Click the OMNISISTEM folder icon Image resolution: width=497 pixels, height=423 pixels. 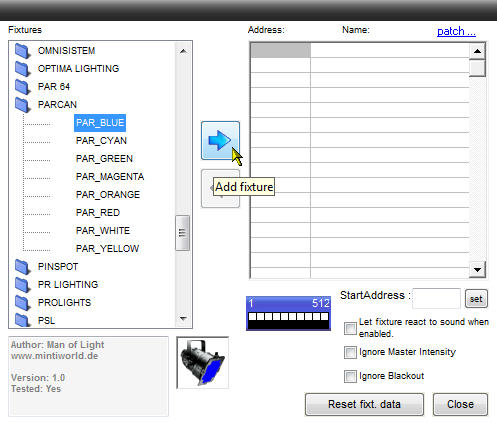click(x=23, y=51)
